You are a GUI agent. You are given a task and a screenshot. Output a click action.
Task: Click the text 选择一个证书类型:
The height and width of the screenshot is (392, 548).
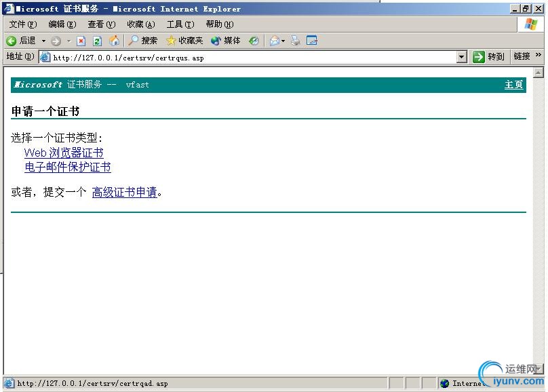pos(56,138)
